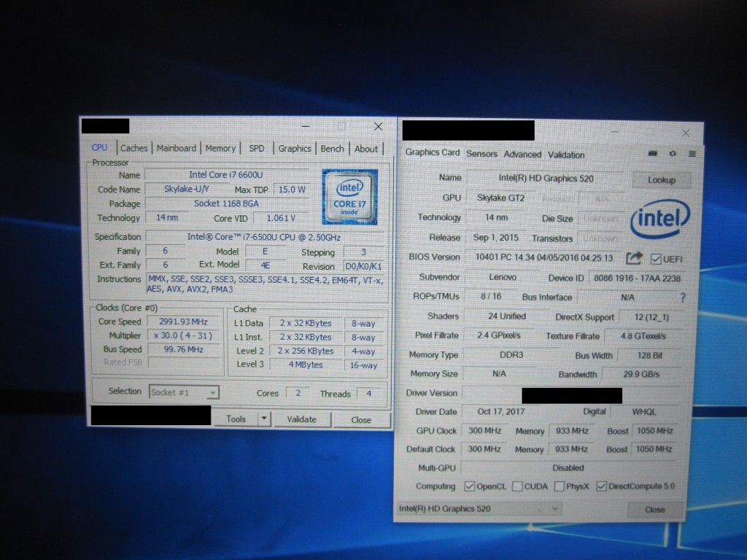The width and height of the screenshot is (747, 560).
Task: Click the Intel Core i7 logo badge
Action: coord(349,197)
